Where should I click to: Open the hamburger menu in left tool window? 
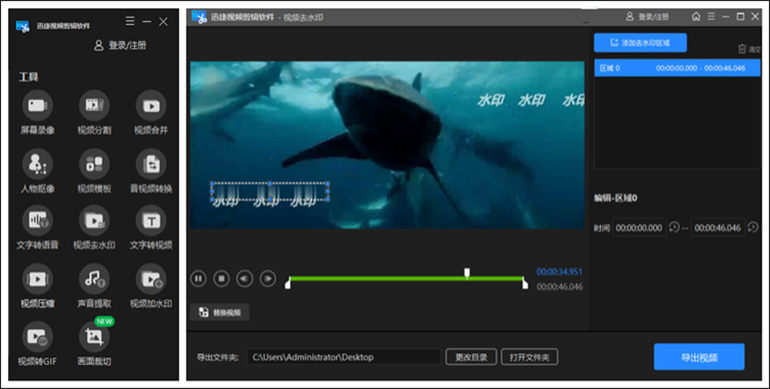click(130, 21)
